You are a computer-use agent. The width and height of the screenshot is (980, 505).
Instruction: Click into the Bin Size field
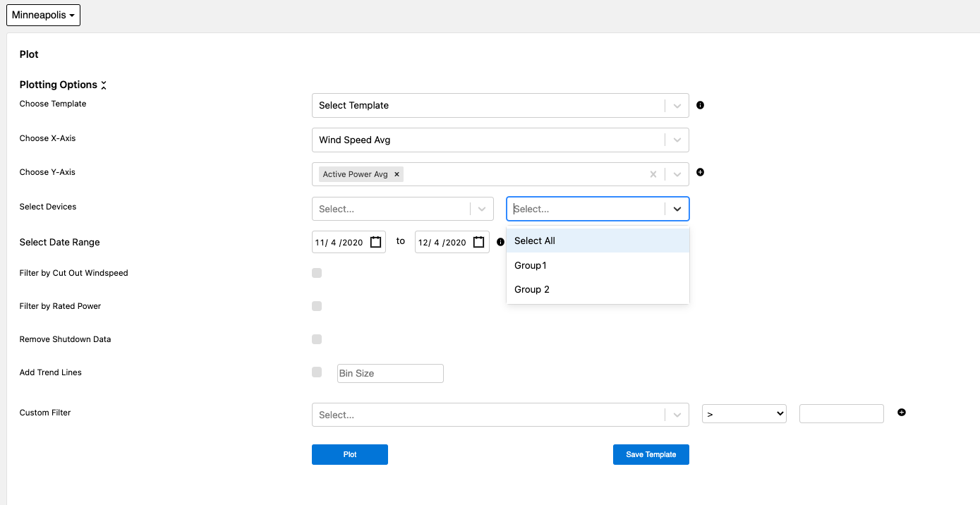point(390,373)
